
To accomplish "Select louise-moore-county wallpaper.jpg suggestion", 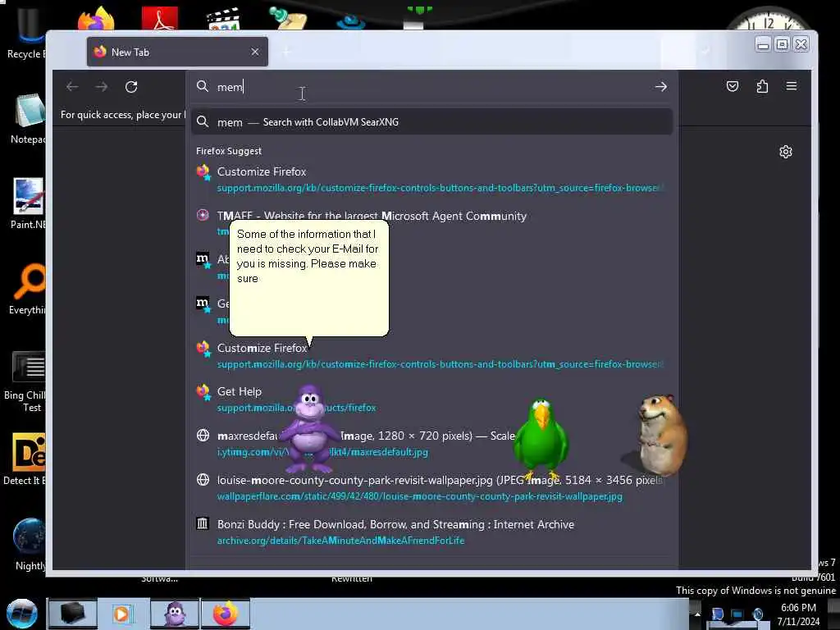I will [431, 487].
